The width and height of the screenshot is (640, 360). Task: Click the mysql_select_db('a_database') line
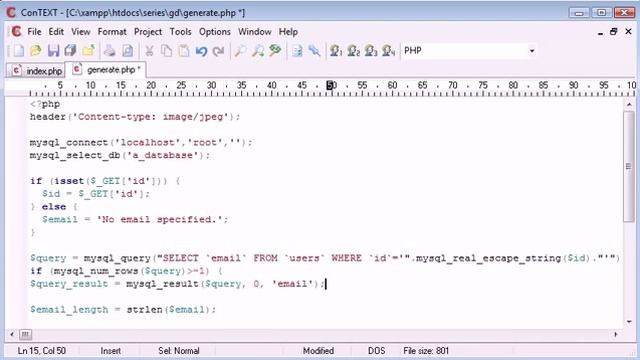pyautogui.click(x=120, y=155)
